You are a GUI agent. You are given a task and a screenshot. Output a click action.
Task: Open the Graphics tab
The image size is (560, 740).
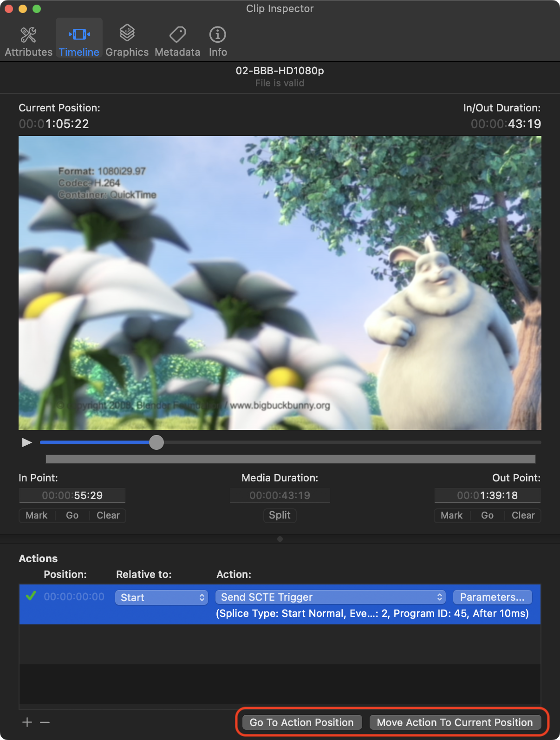[x=127, y=41]
